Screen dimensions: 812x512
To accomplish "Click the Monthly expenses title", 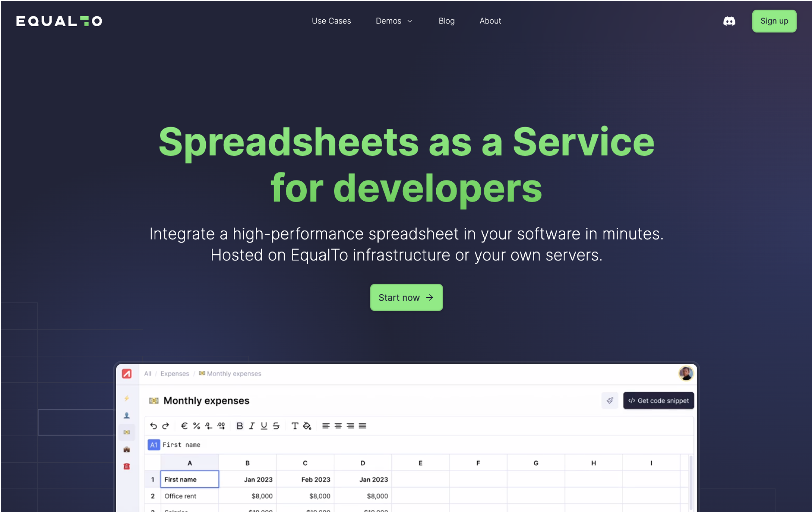I will pos(206,401).
